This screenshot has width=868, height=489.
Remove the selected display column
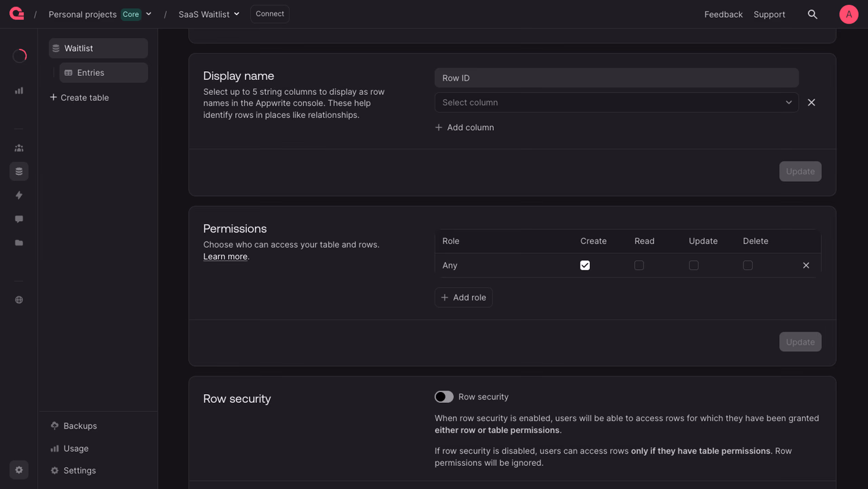click(811, 102)
